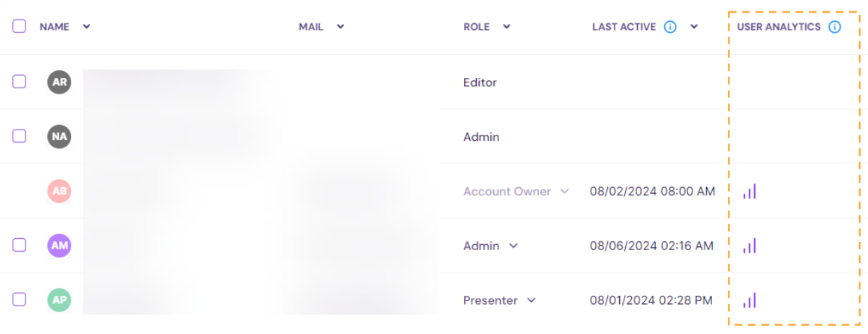View analytics bars icon for AP presenter

(749, 300)
